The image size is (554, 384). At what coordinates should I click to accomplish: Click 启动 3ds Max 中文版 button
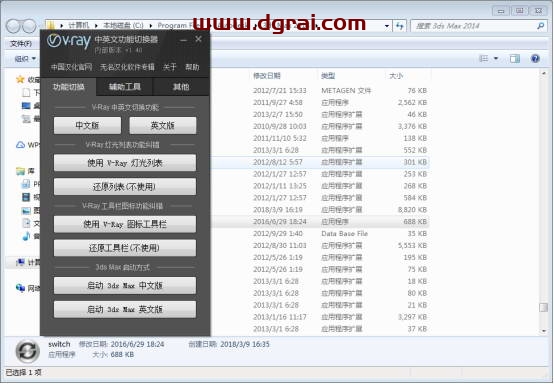pyautogui.click(x=125, y=285)
